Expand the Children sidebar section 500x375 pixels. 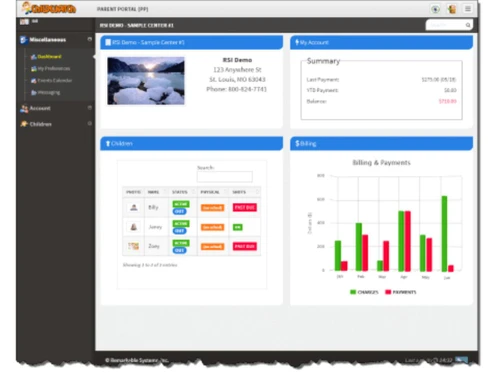[x=89, y=123]
